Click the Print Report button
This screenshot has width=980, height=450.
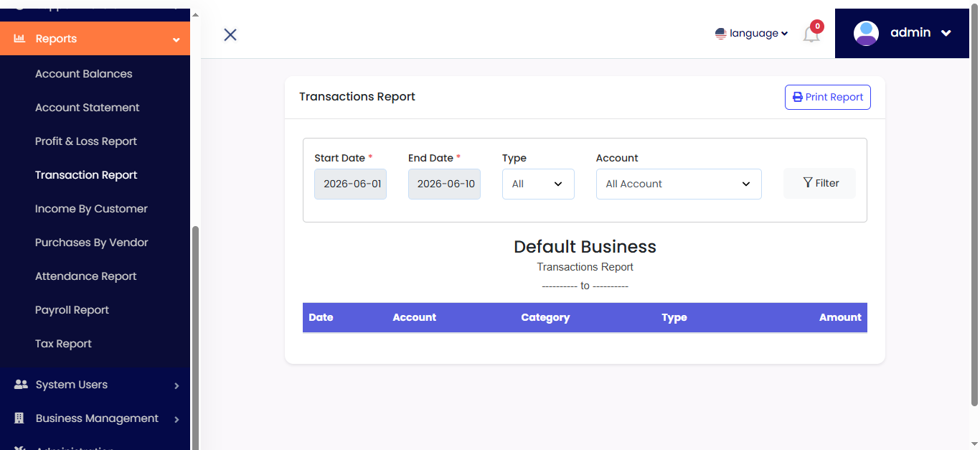(x=827, y=97)
